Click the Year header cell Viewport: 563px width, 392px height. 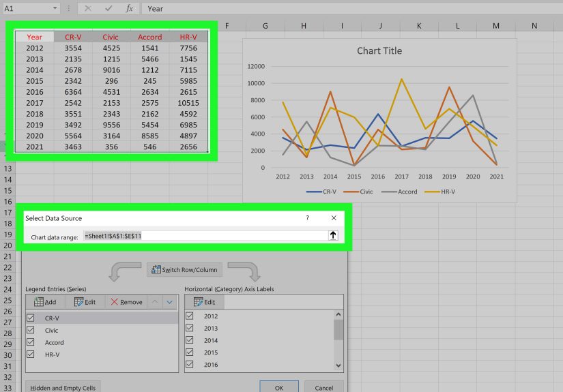pyautogui.click(x=35, y=37)
